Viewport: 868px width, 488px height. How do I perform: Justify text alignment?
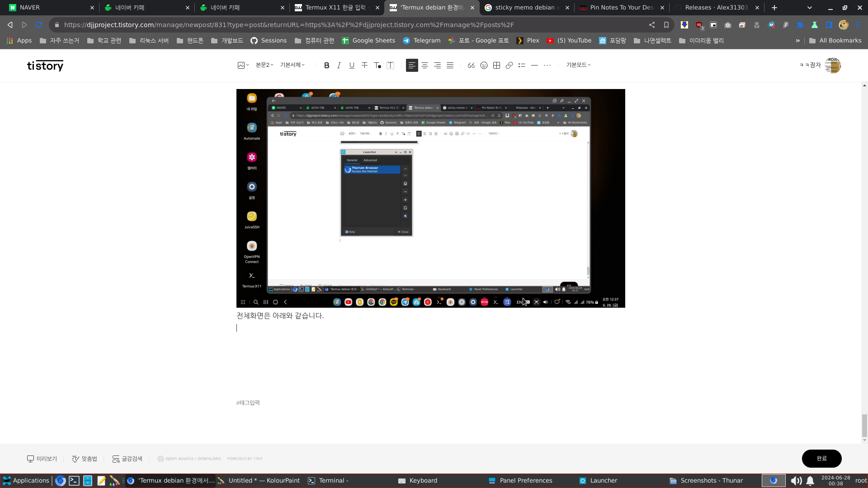pos(450,66)
